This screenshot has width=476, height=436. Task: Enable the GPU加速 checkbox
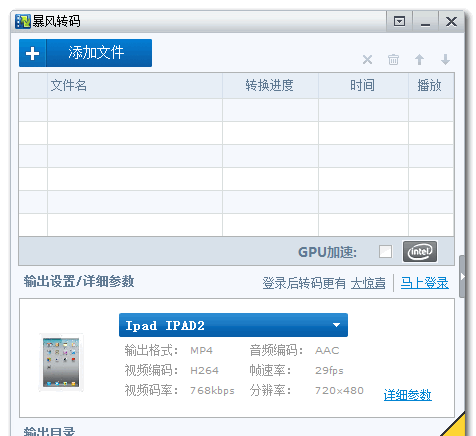(385, 252)
